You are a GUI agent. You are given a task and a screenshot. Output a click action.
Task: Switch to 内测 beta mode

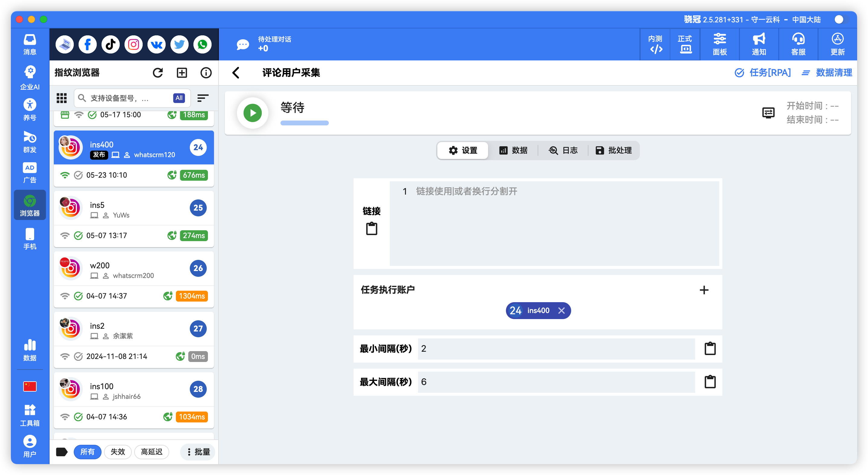(x=655, y=44)
